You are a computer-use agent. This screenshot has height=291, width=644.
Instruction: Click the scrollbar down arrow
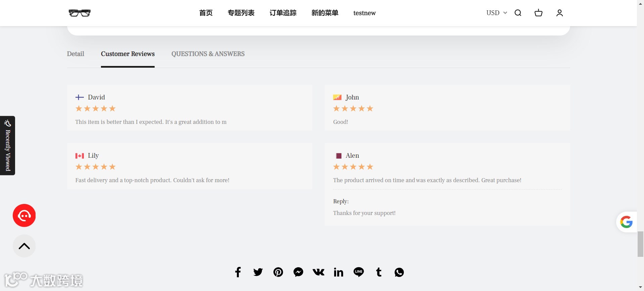click(x=640, y=287)
